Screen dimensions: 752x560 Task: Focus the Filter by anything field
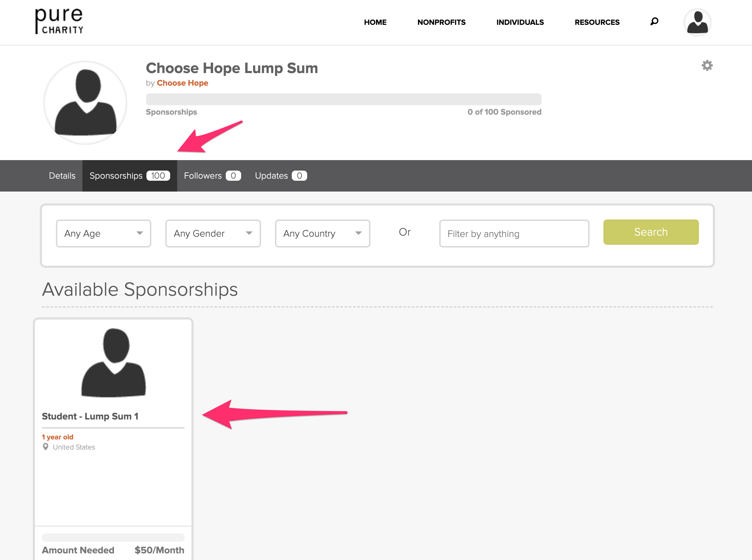(514, 234)
